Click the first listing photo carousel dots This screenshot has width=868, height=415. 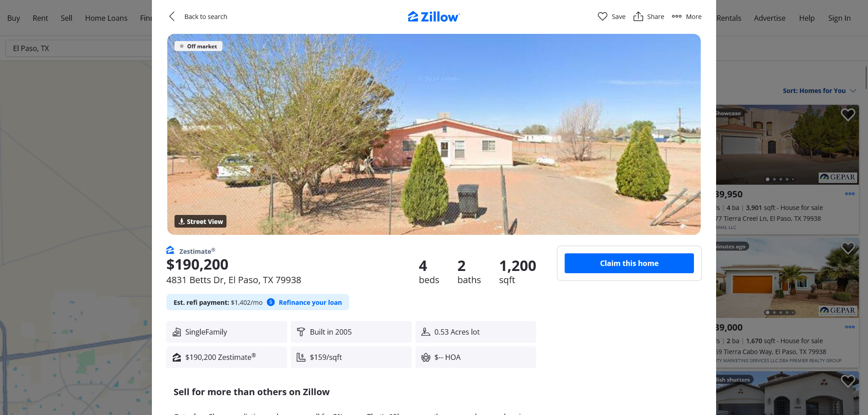[x=780, y=179]
